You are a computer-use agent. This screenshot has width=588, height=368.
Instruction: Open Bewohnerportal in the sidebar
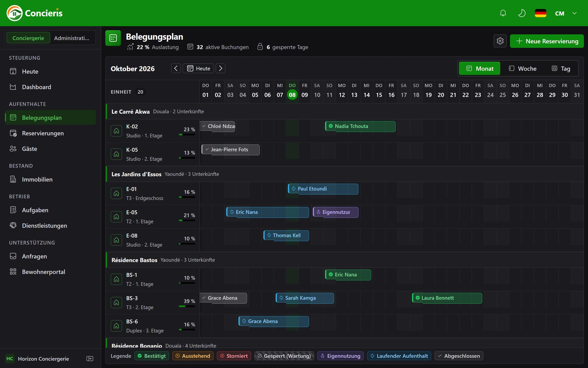click(x=50, y=272)
